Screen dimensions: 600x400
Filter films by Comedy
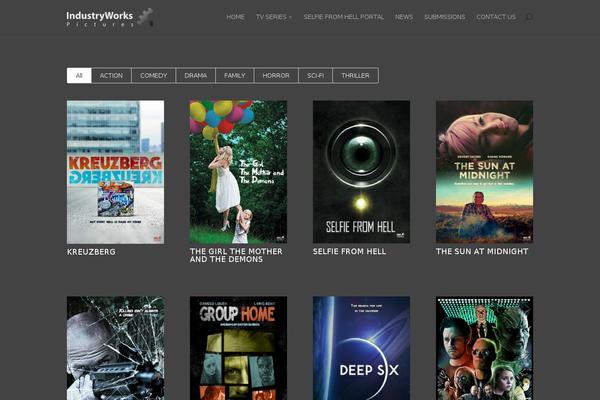153,75
